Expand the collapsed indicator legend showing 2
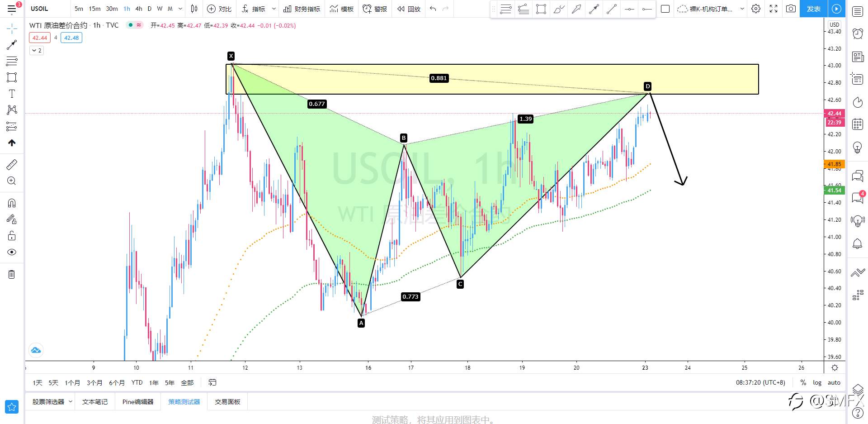The width and height of the screenshot is (868, 424). tap(37, 50)
